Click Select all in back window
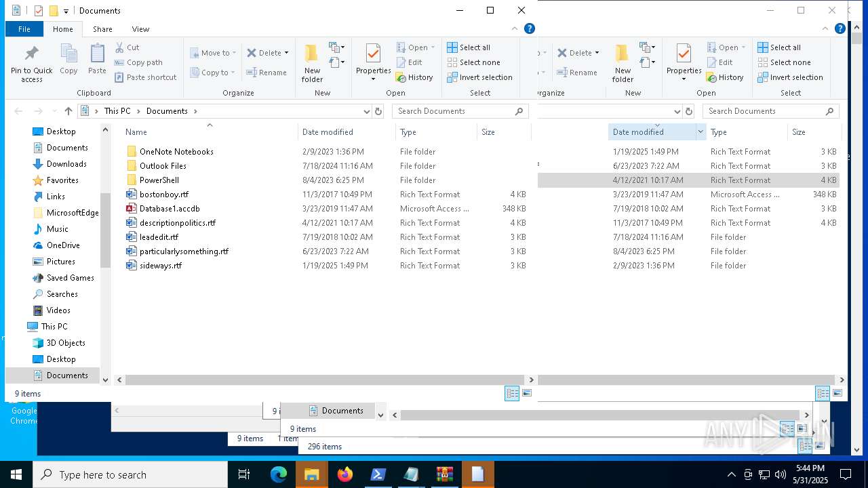Screen dimensions: 868x488 click(779, 47)
